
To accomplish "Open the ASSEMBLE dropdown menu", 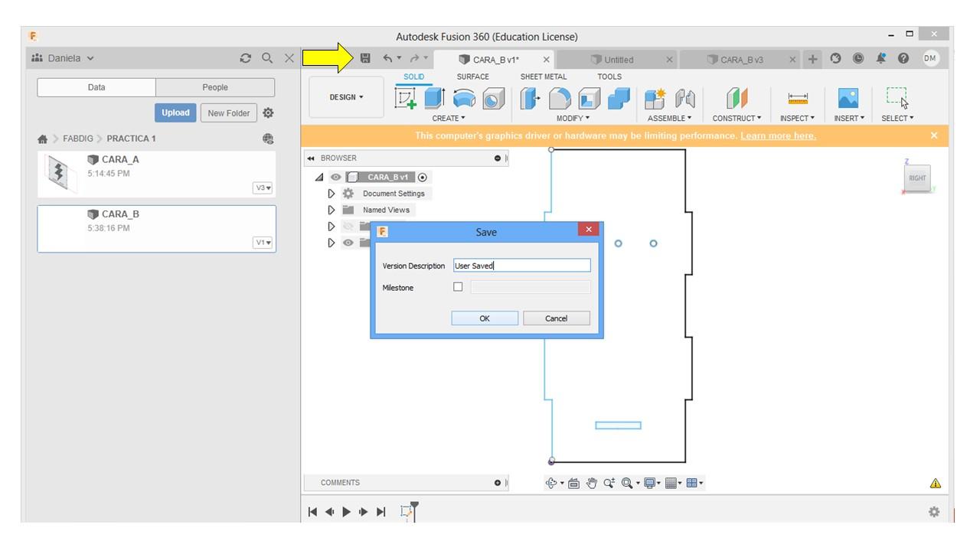I will pyautogui.click(x=669, y=118).
